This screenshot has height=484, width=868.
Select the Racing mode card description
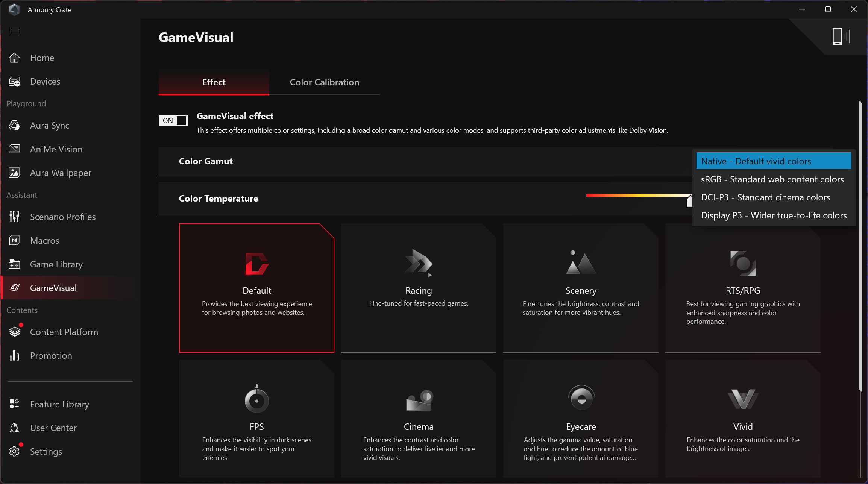[x=419, y=303]
